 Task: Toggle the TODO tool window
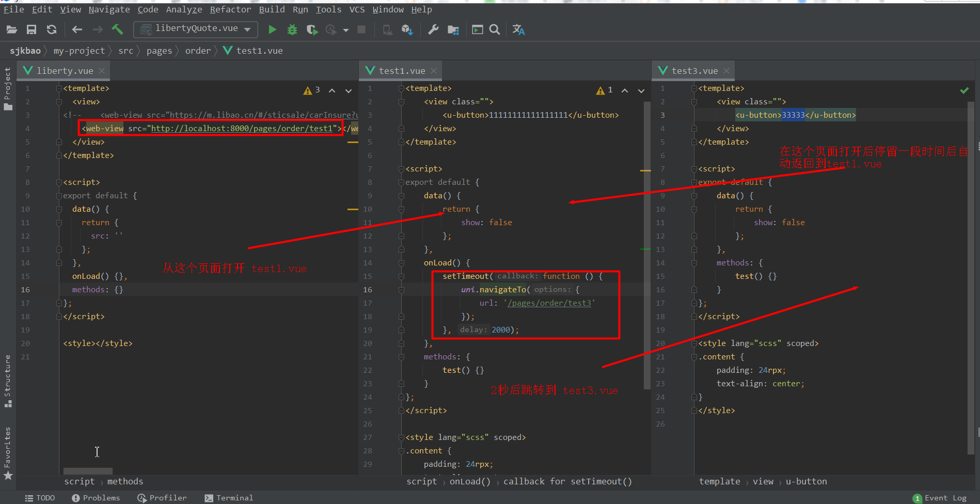click(x=40, y=498)
